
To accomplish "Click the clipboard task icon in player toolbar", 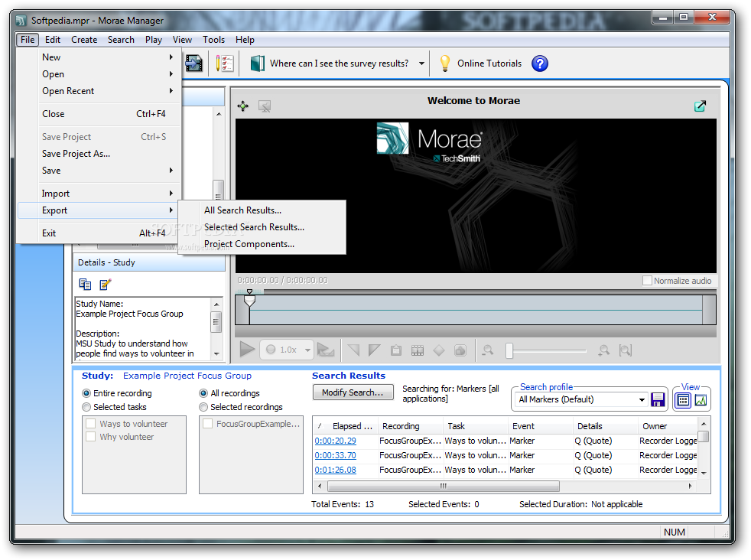I will pos(396,350).
